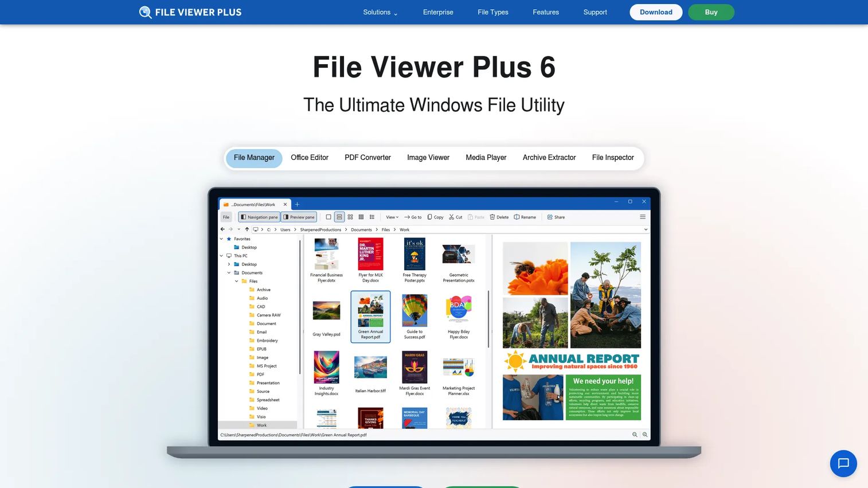This screenshot has height=488, width=868.
Task: Add a new tab with the plus icon
Action: pos(297,205)
